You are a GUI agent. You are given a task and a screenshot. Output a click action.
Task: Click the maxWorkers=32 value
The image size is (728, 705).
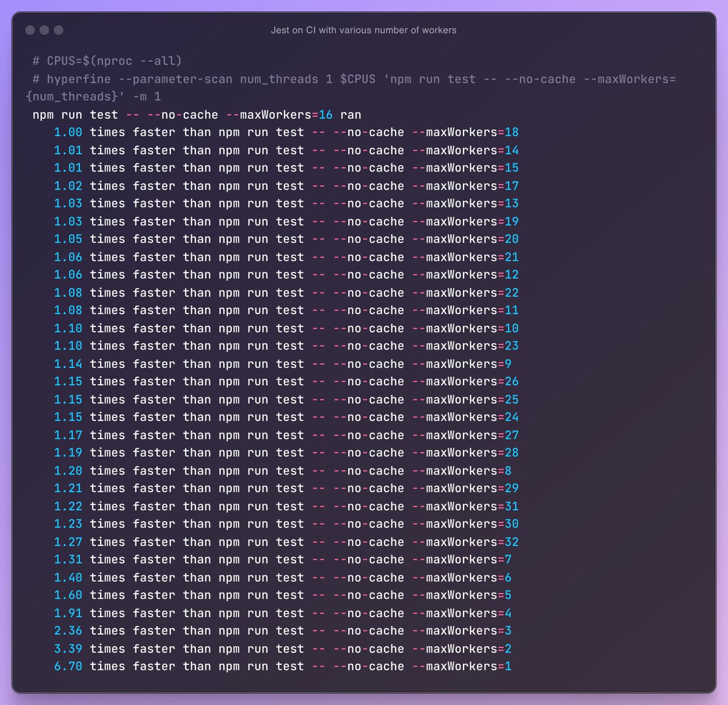coord(511,542)
